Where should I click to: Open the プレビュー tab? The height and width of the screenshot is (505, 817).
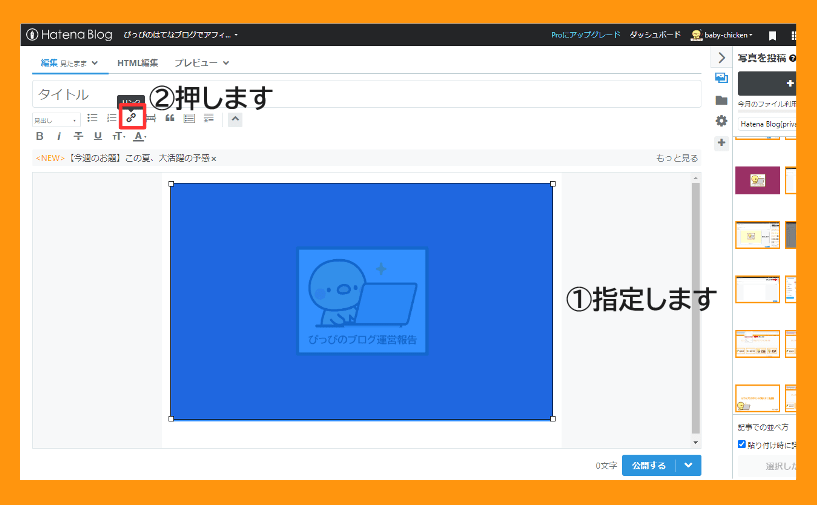tap(202, 63)
